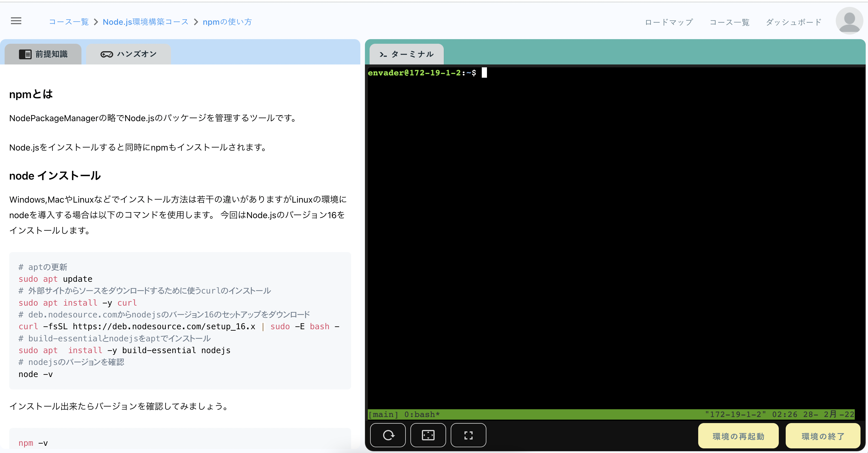Image resolution: width=868 pixels, height=453 pixels.
Task: Click the npmの使い方 breadcrumb link
Action: 227,22
